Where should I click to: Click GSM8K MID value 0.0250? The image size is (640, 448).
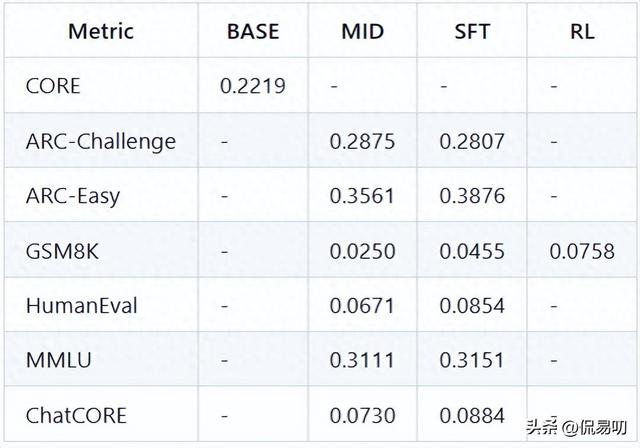[363, 251]
